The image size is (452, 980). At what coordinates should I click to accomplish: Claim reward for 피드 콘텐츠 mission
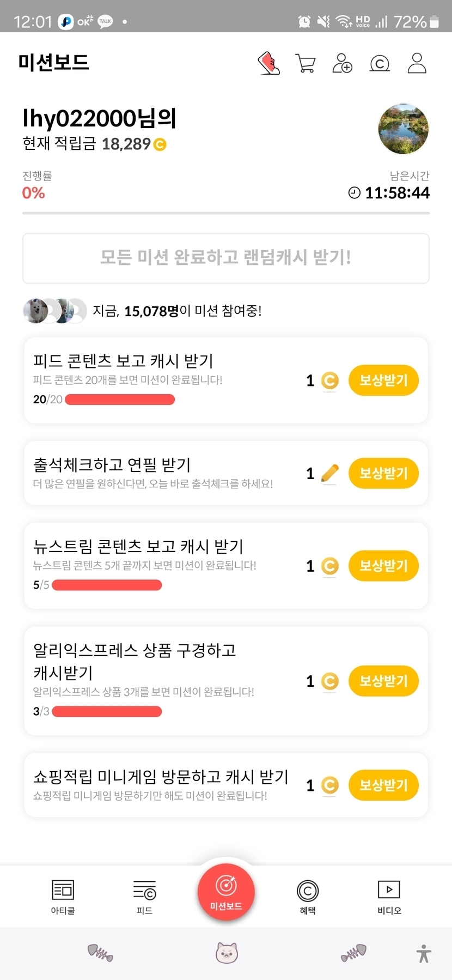tap(383, 380)
